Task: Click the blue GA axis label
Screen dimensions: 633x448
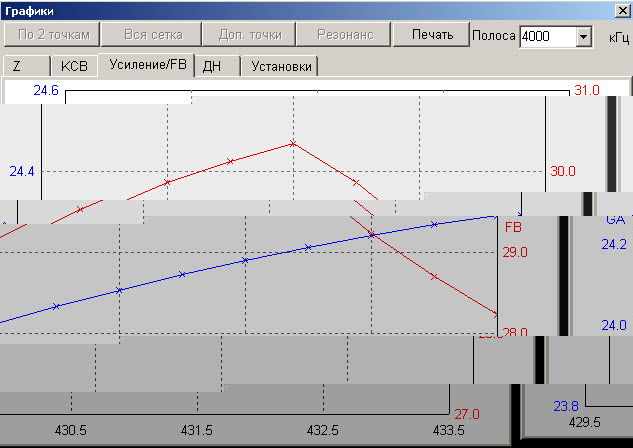Action: tap(614, 220)
